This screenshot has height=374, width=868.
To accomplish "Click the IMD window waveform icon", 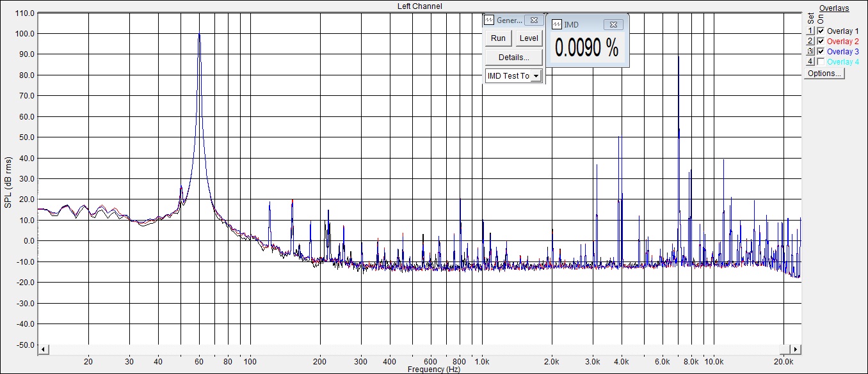I will pyautogui.click(x=557, y=24).
